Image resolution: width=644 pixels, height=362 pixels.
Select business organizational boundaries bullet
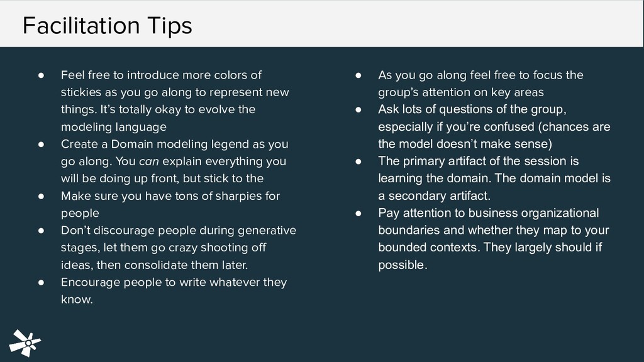pos(493,239)
